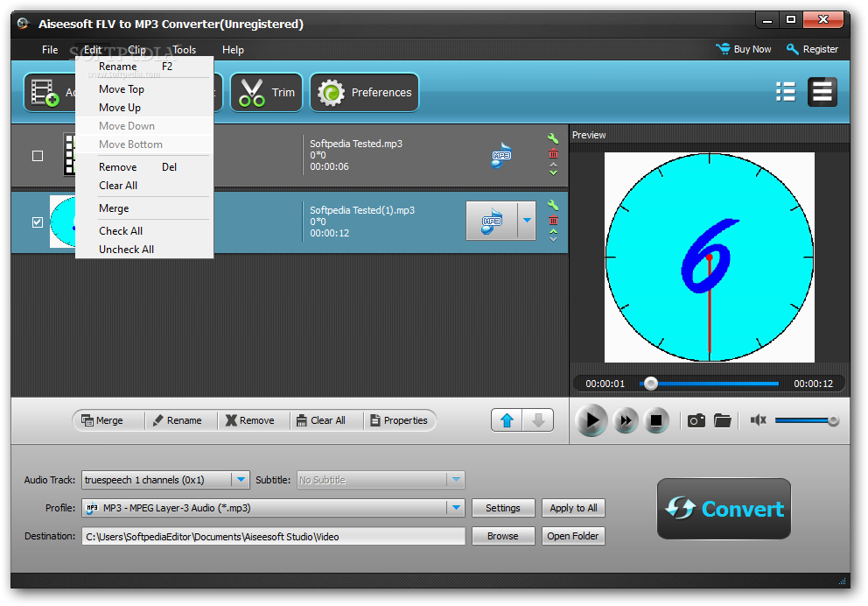868x606 pixels.
Task: Click the Rename button in bottom toolbar
Action: tap(177, 420)
